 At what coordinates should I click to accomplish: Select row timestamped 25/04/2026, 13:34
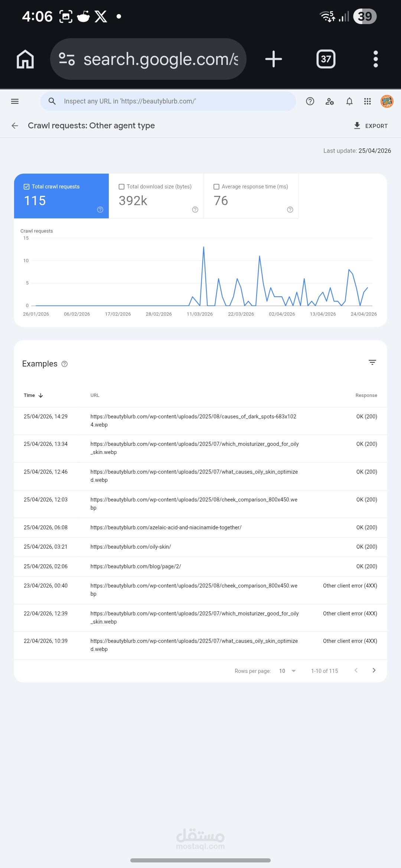pyautogui.click(x=200, y=448)
